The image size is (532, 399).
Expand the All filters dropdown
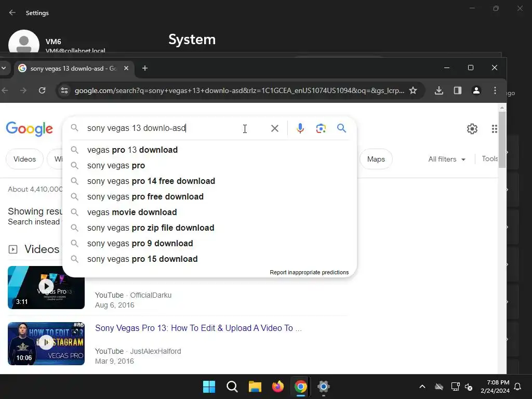[446, 159]
